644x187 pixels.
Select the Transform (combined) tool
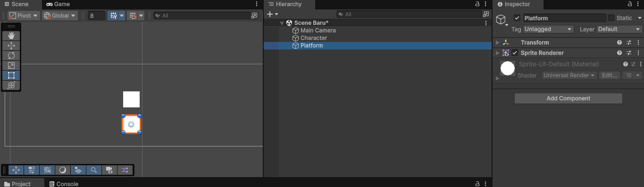pyautogui.click(x=11, y=85)
